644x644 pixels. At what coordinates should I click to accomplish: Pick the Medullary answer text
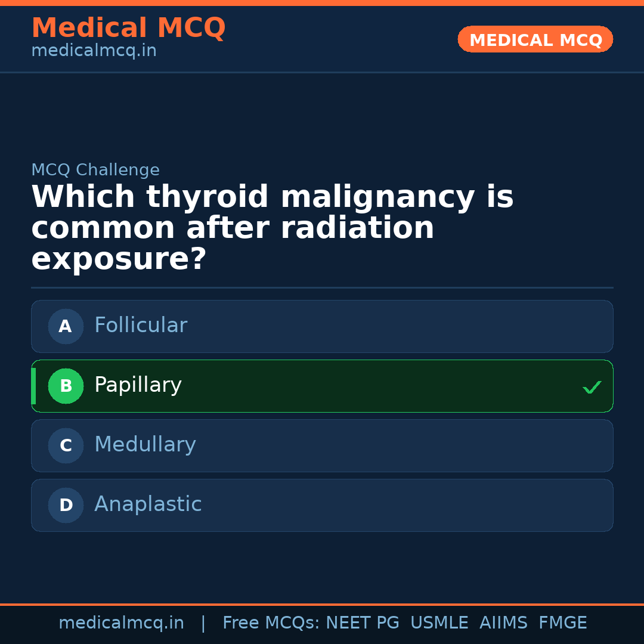145,445
